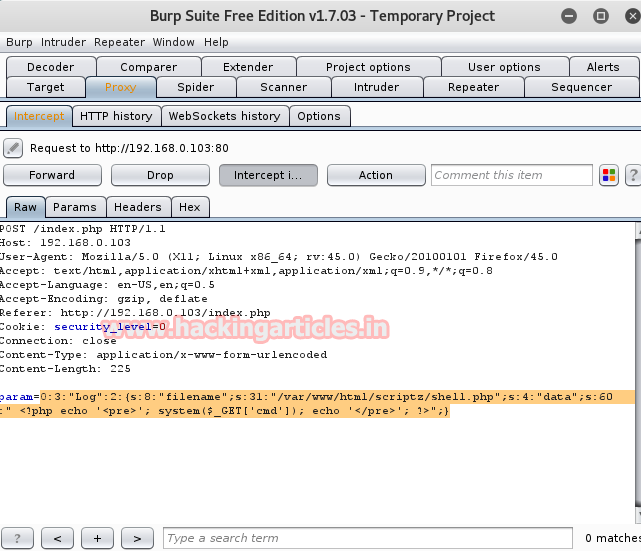Open the User options tab
The width and height of the screenshot is (641, 551).
coord(504,67)
